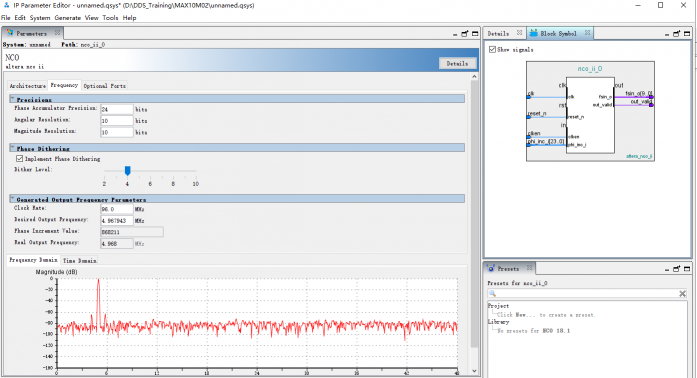Open the Generate menu
This screenshot has height=378, width=697.
pyautogui.click(x=68, y=18)
